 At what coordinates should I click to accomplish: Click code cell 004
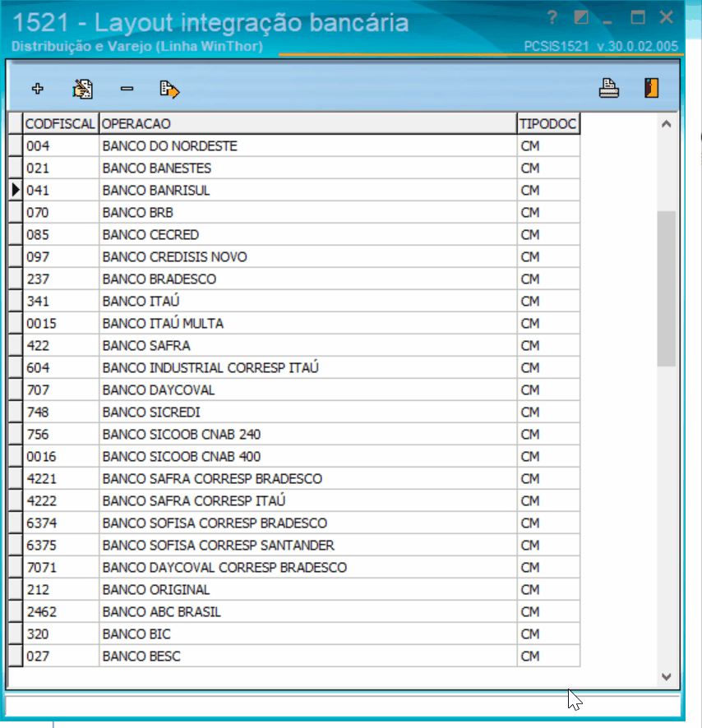pyautogui.click(x=61, y=145)
